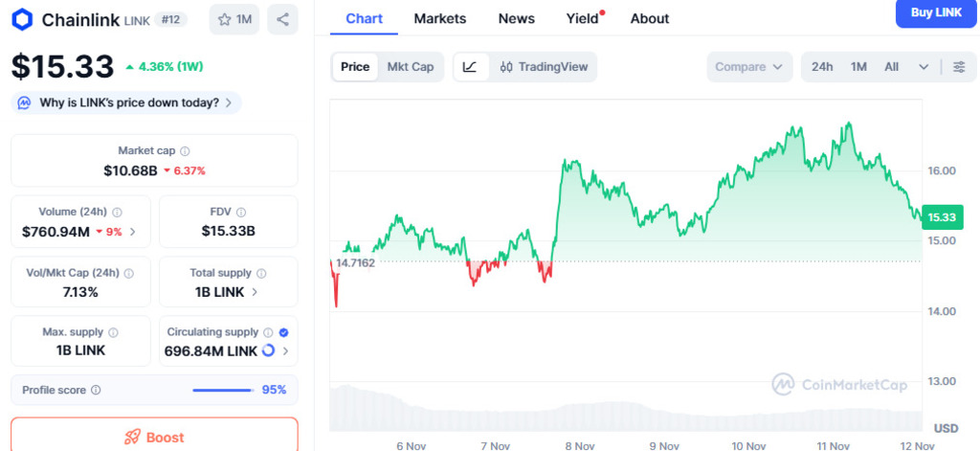The image size is (980, 451).
Task: Open the chart settings sliders icon
Action: click(x=959, y=67)
